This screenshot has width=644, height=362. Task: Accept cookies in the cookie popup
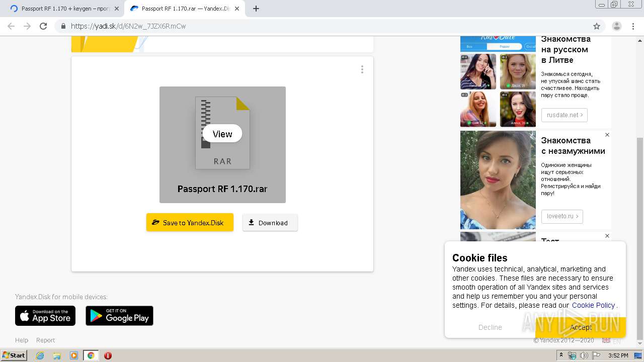pyautogui.click(x=581, y=327)
